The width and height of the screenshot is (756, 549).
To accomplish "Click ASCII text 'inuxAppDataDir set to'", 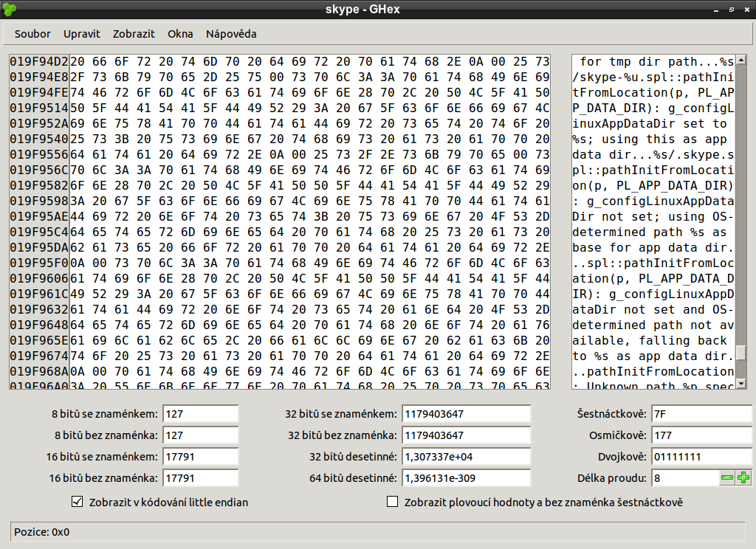I will click(x=650, y=124).
